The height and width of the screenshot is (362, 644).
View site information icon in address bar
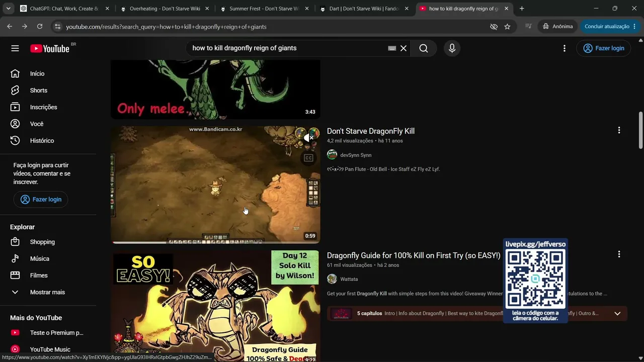(x=57, y=27)
